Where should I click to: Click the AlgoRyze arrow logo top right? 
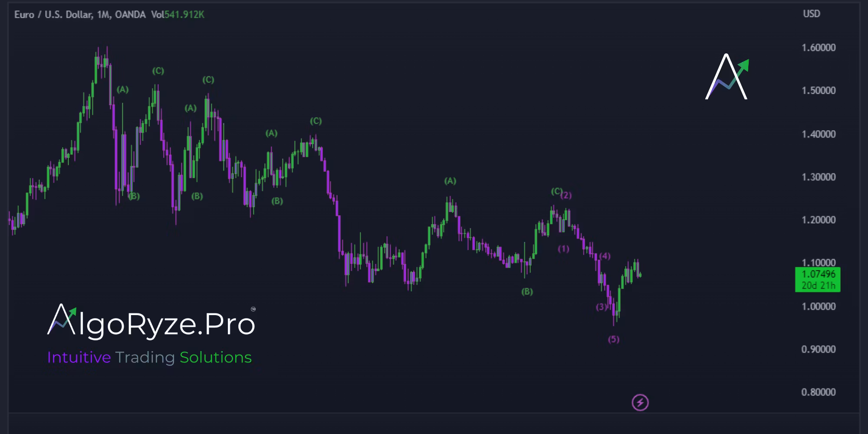[727, 77]
